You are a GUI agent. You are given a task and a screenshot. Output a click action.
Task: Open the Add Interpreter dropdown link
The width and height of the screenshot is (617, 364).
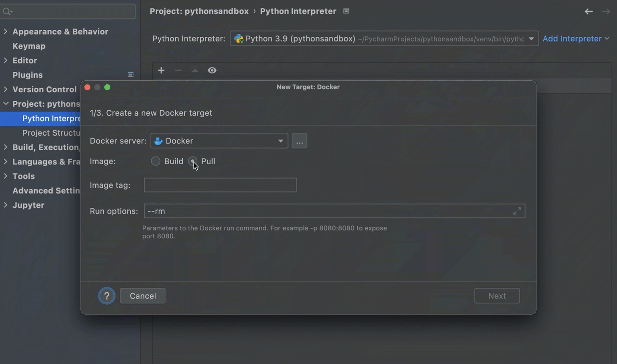(576, 38)
